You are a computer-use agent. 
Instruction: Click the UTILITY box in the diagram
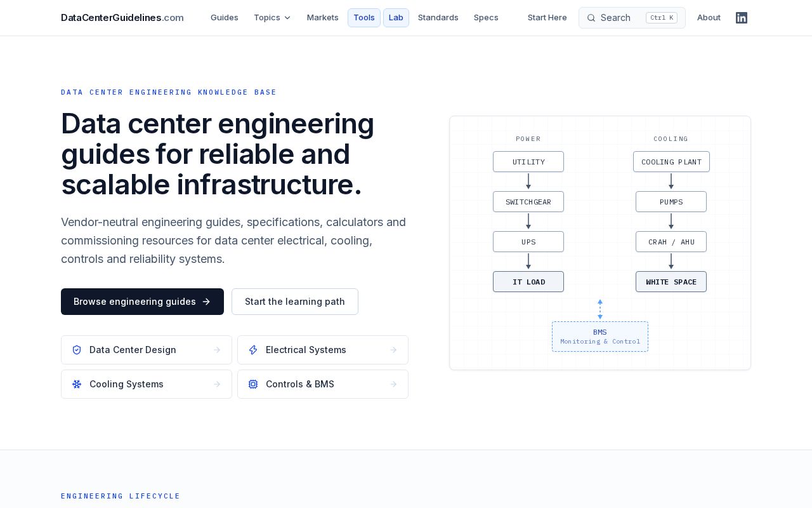[x=528, y=162]
